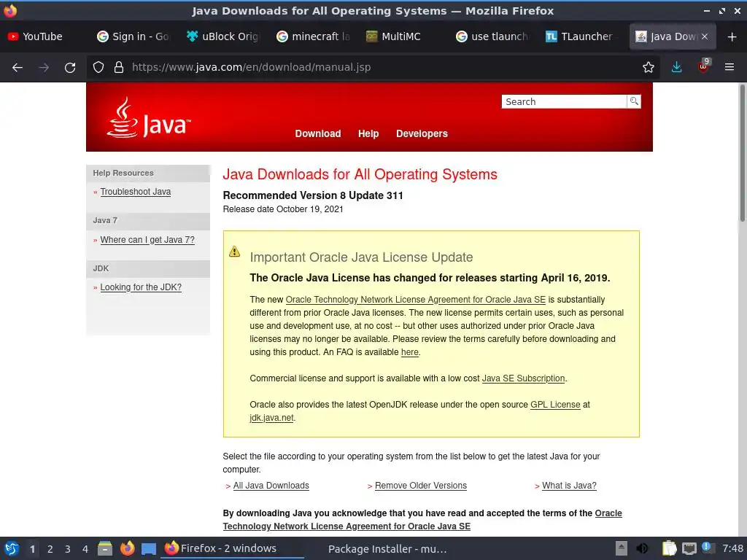Switch to virtual desktop 2

[x=50, y=549]
